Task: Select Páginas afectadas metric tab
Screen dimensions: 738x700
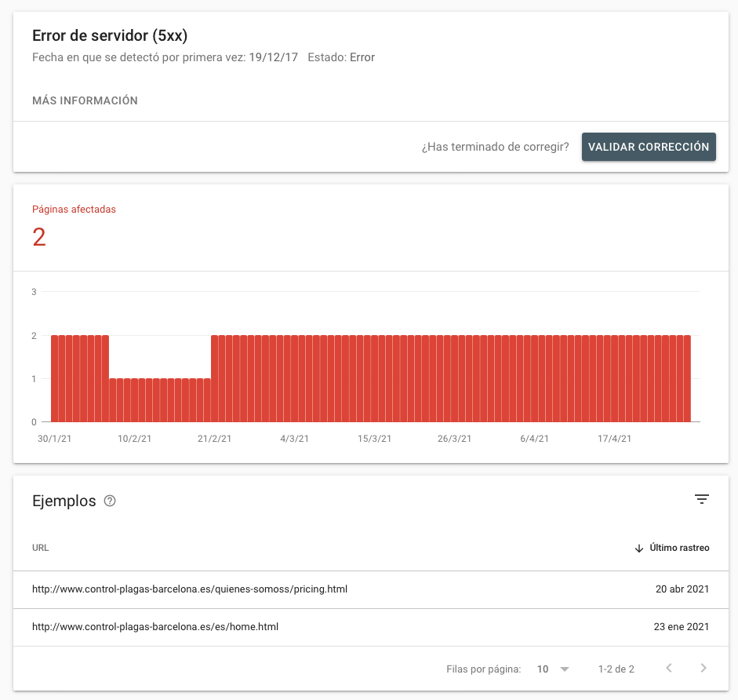Action: (74, 210)
